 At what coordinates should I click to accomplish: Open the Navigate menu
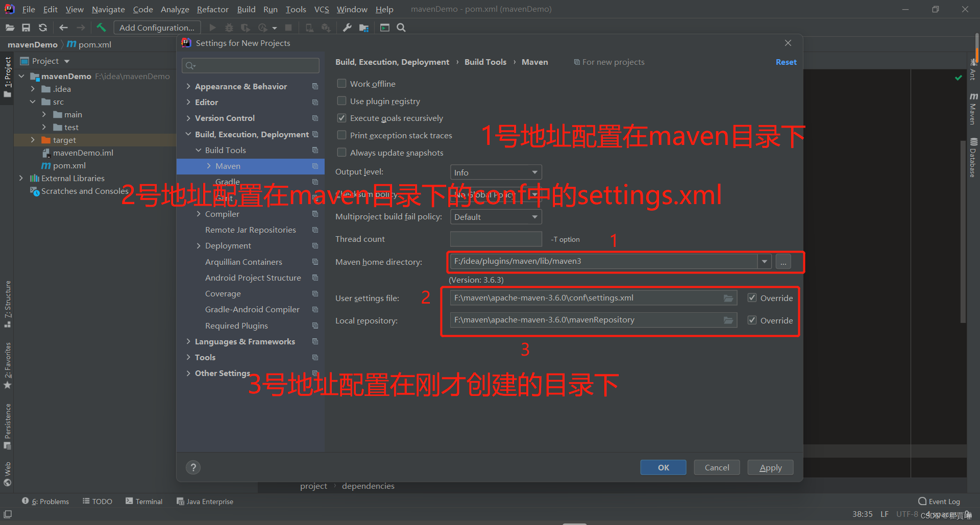(x=108, y=9)
